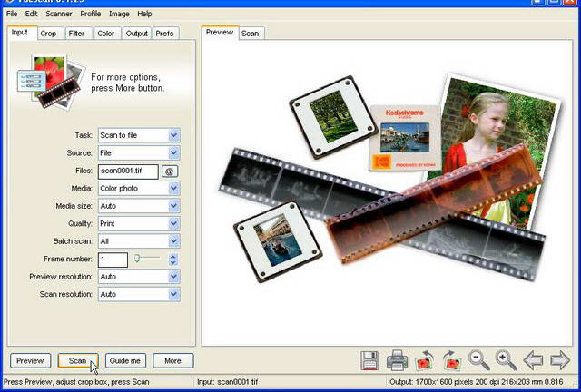Select the Input tab

click(20, 33)
